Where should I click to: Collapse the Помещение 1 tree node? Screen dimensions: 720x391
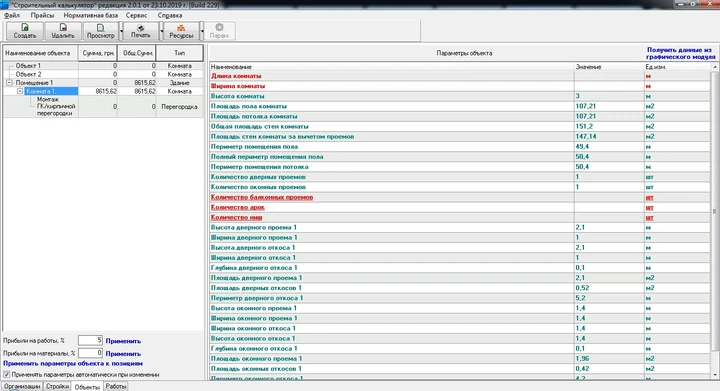click(x=9, y=83)
